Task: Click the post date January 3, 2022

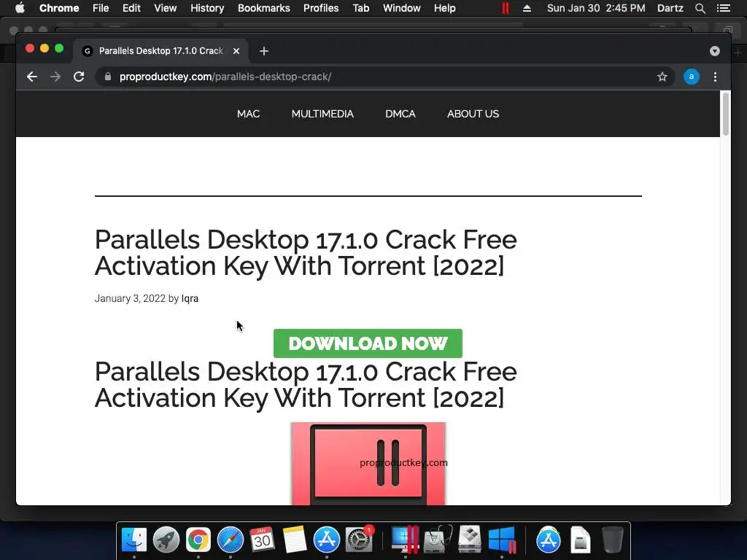Action: (130, 298)
